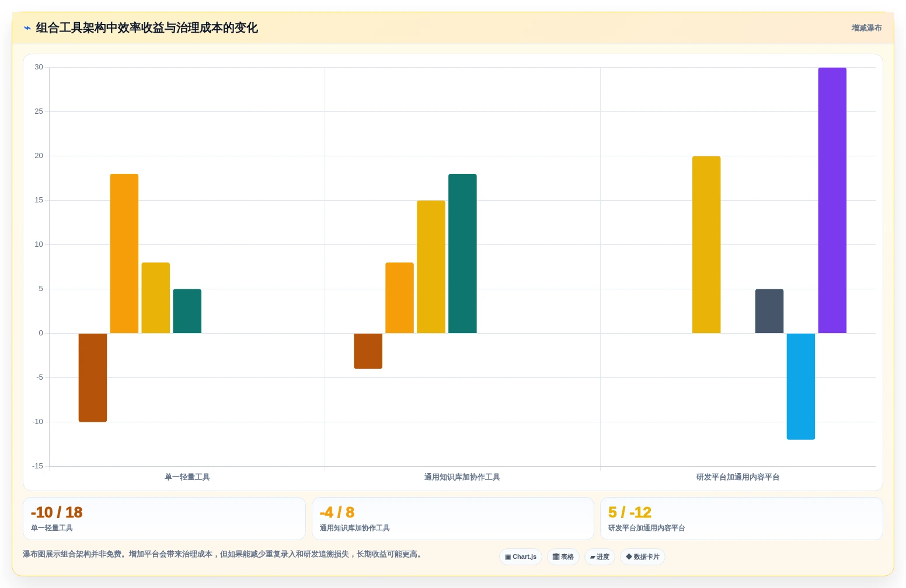The width and height of the screenshot is (906, 588).
Task: Click the x-axis label 单一轻量工具
Action: [x=187, y=477]
